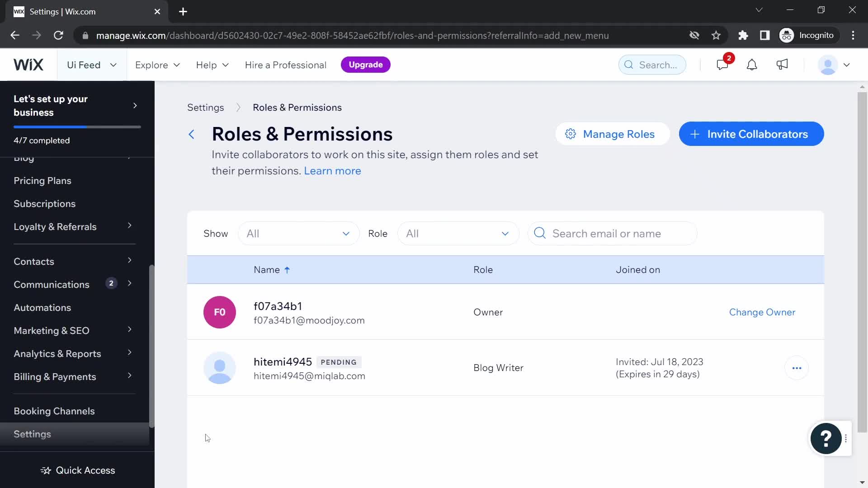Click the Learn more permissions link
The image size is (868, 488).
click(333, 171)
